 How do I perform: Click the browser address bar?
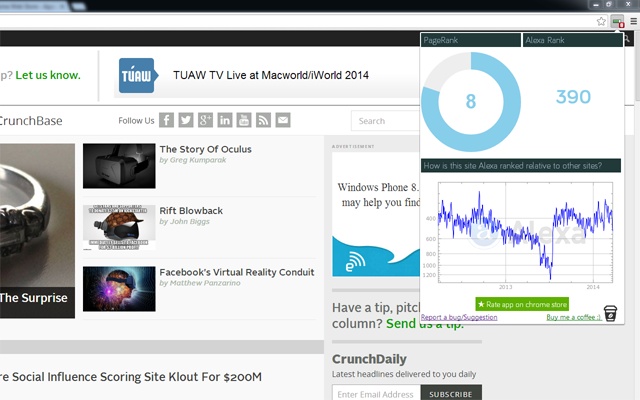296,21
